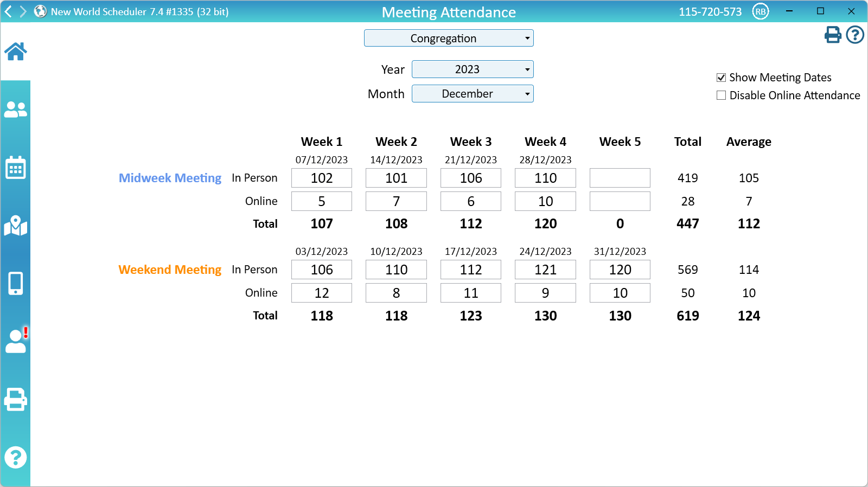Open the Schedule calendar sidebar icon
Image resolution: width=868 pixels, height=487 pixels.
15,168
